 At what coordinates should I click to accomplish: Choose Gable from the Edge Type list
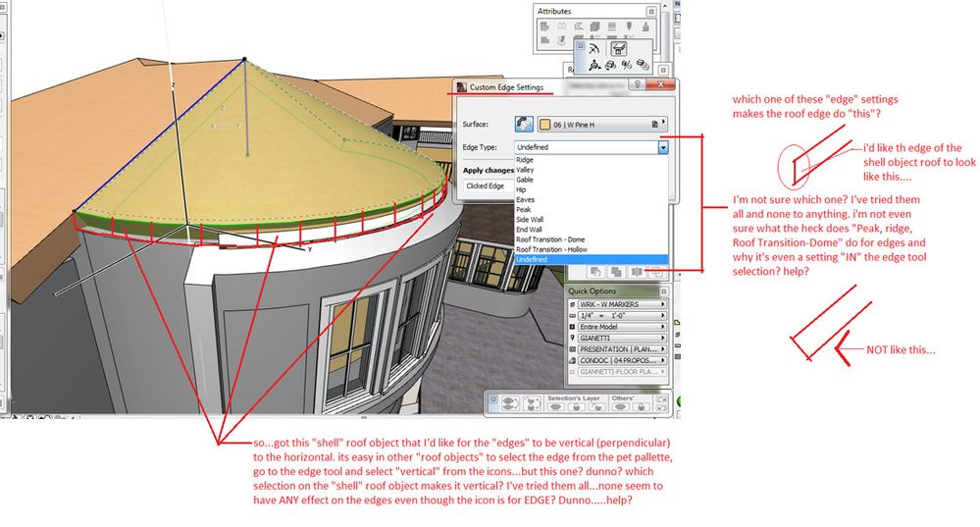click(x=591, y=180)
